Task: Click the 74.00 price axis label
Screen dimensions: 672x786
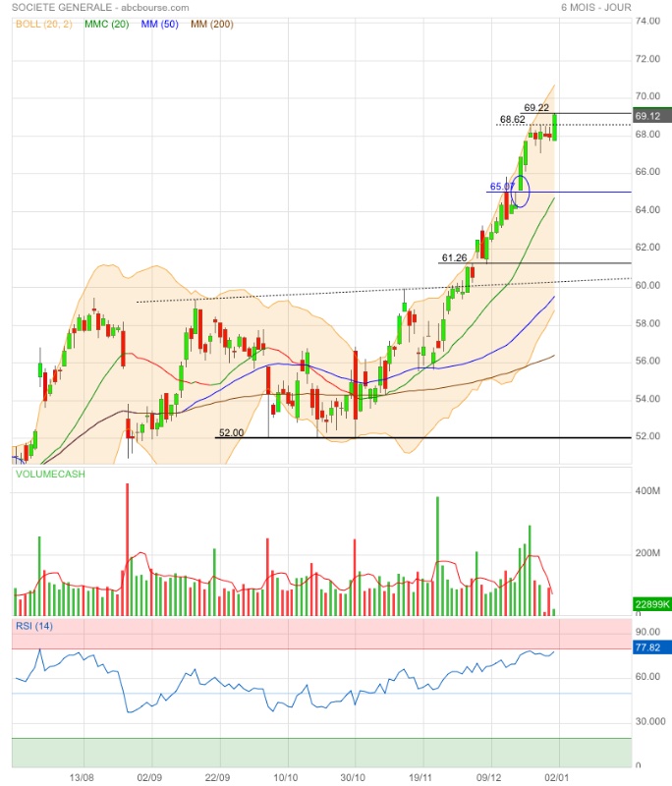Action: coord(647,21)
